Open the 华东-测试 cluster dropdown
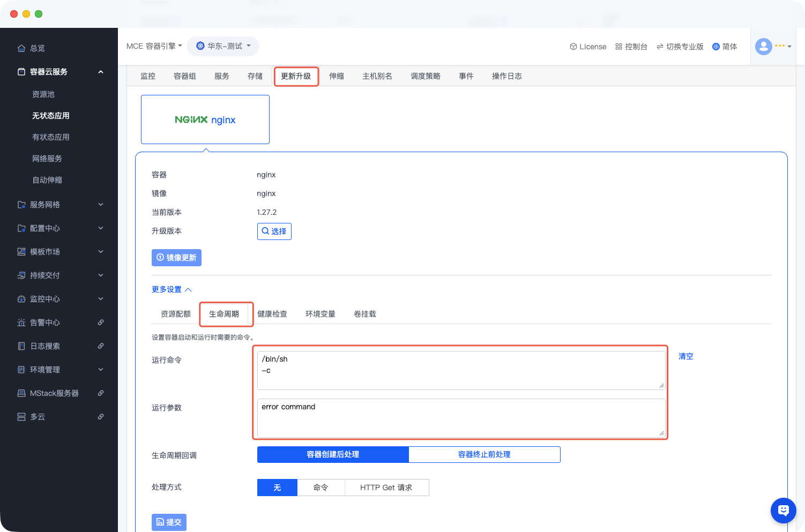Image resolution: width=805 pixels, height=532 pixels. pos(223,46)
